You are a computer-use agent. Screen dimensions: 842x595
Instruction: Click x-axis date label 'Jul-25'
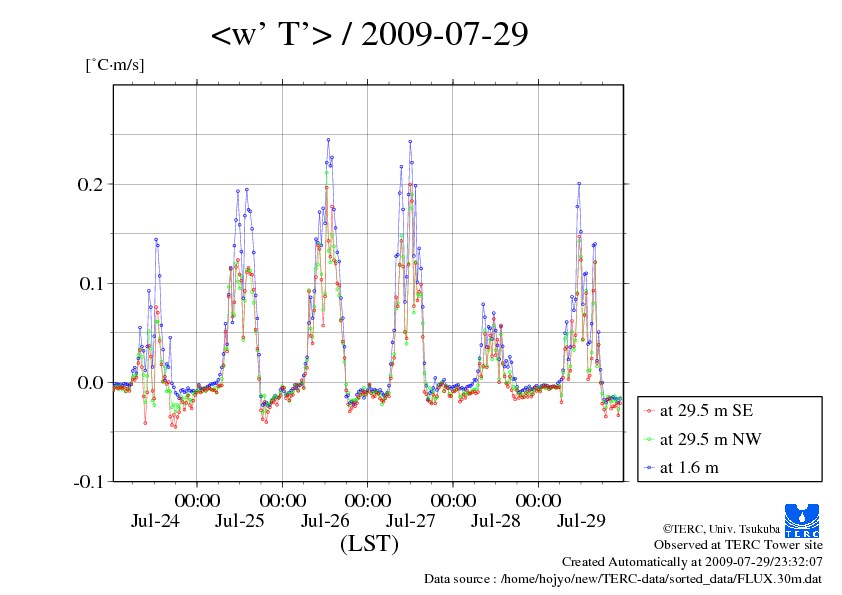pos(239,520)
